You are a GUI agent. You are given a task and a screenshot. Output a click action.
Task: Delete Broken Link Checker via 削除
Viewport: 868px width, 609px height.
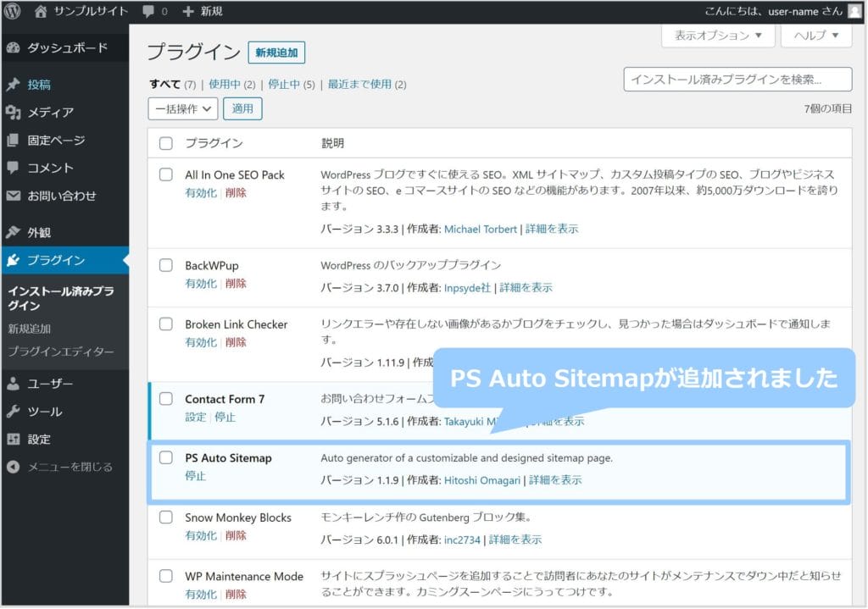click(236, 342)
